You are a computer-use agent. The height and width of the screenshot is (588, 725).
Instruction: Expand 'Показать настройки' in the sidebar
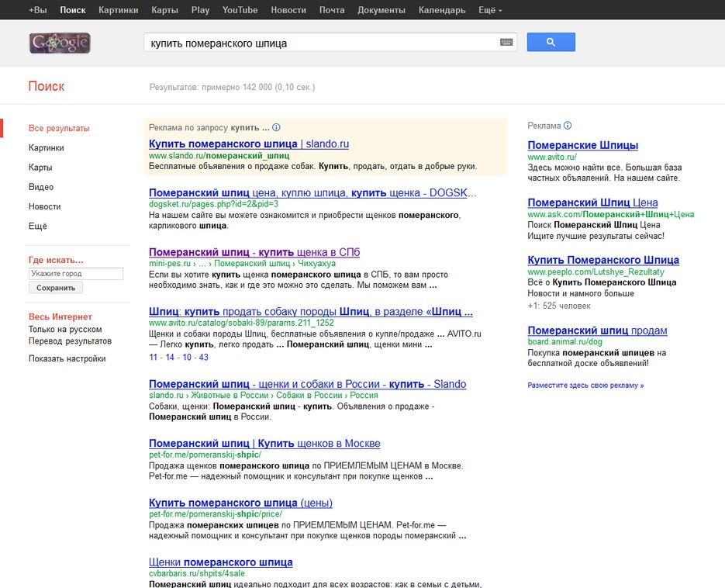coord(67,358)
